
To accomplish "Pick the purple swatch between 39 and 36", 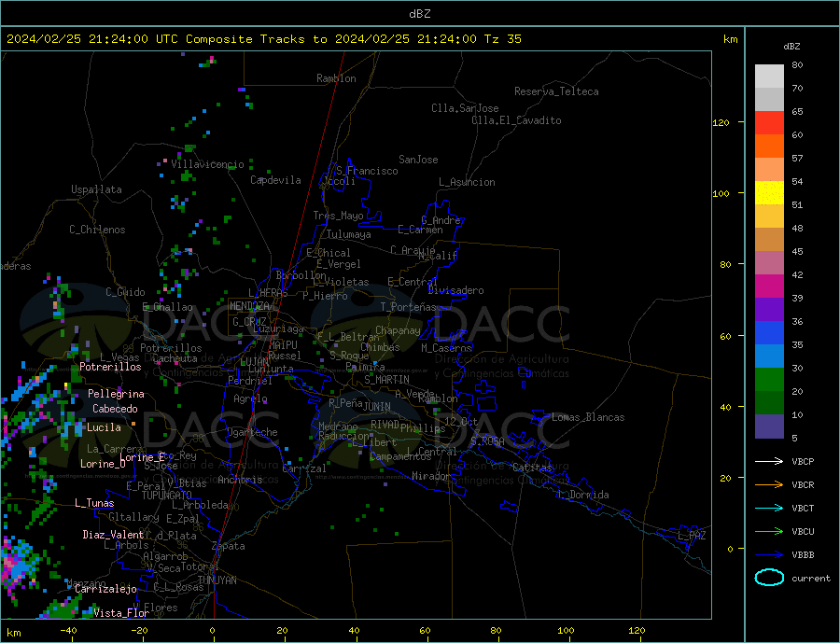I will click(769, 310).
